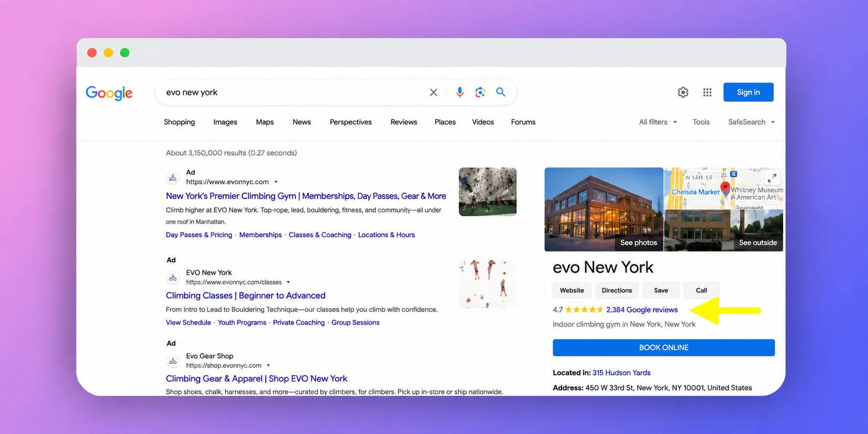Switch to the Shopping tab
This screenshot has height=434, width=868.
pyautogui.click(x=179, y=122)
